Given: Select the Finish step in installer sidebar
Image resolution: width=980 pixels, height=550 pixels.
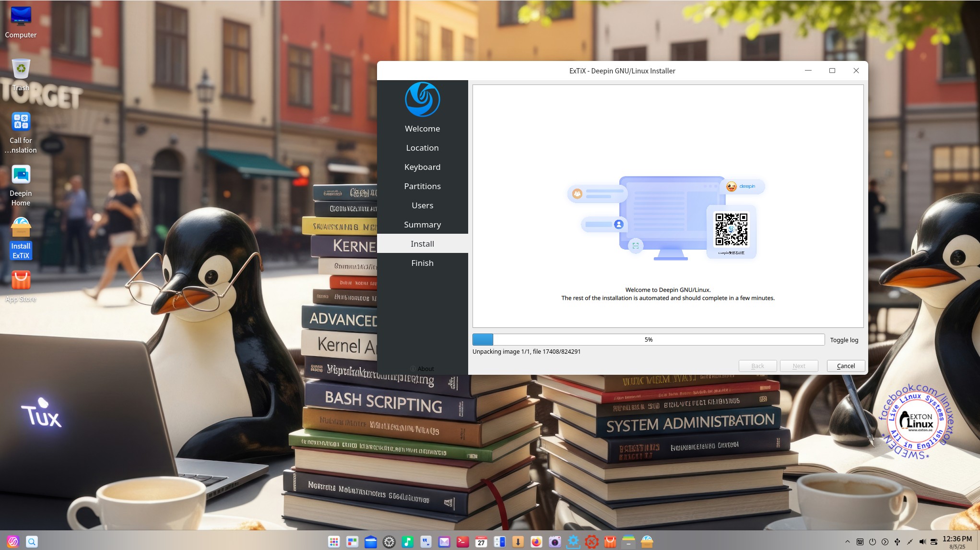Looking at the screenshot, I should 422,263.
